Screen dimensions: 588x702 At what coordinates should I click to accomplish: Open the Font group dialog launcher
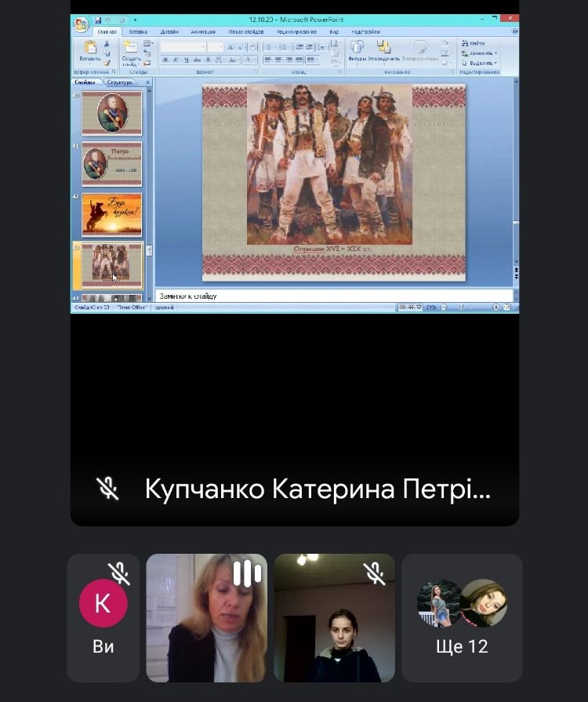coord(256,71)
